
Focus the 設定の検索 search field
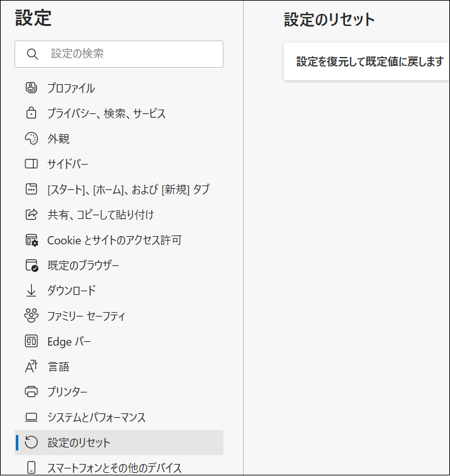tap(119, 54)
